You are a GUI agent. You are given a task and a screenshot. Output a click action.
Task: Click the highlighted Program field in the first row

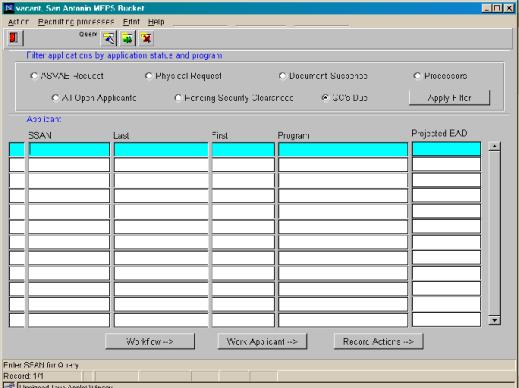pyautogui.click(x=343, y=149)
